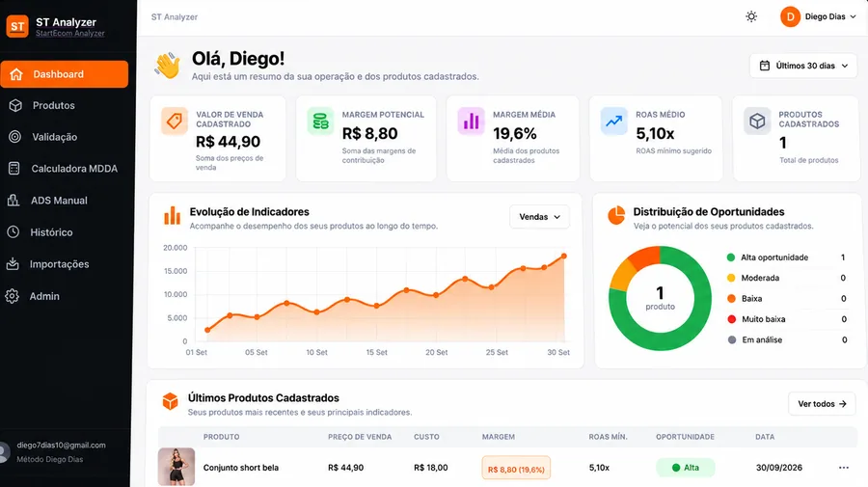
Task: Navigate to ADS Manual
Action: [x=59, y=201]
